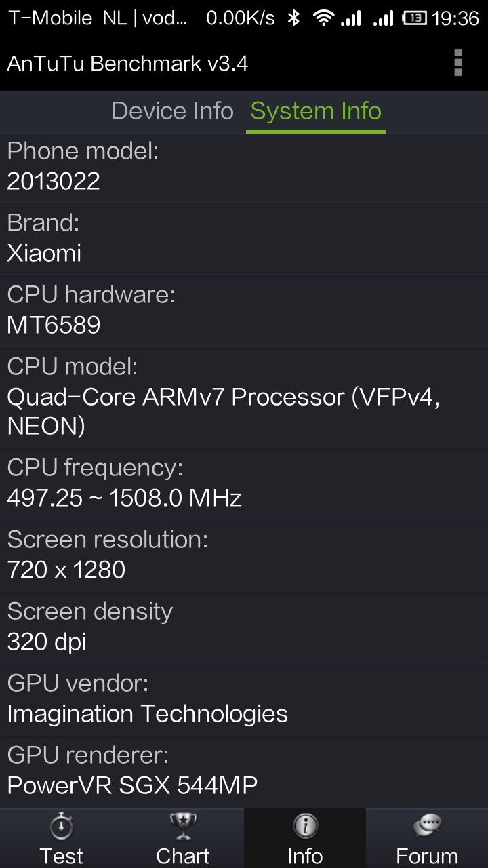Select the GPU vendor Imagination Technologies row
This screenshot has width=488, height=868.
244,700
